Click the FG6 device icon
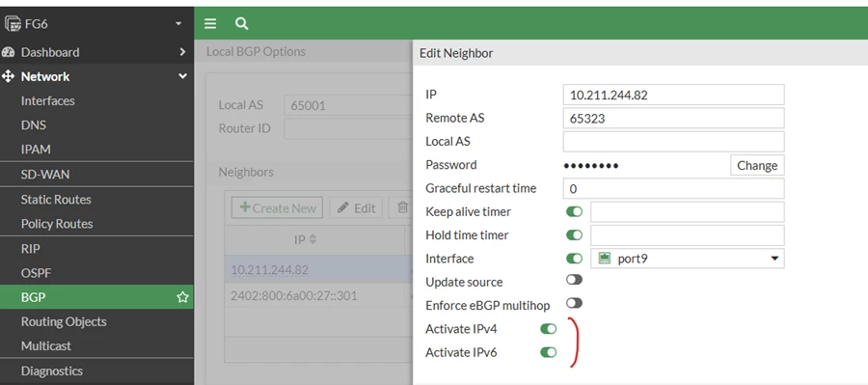This screenshot has height=385, width=868. point(13,24)
